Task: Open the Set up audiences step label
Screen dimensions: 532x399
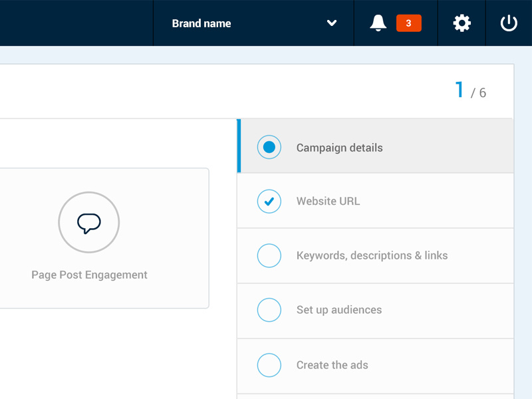Action: 339,310
